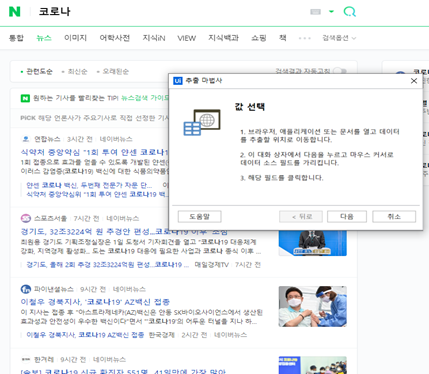Image resolution: width=429 pixels, height=374 pixels.
Task: Click the 도움말 button in wizard
Action: click(199, 217)
